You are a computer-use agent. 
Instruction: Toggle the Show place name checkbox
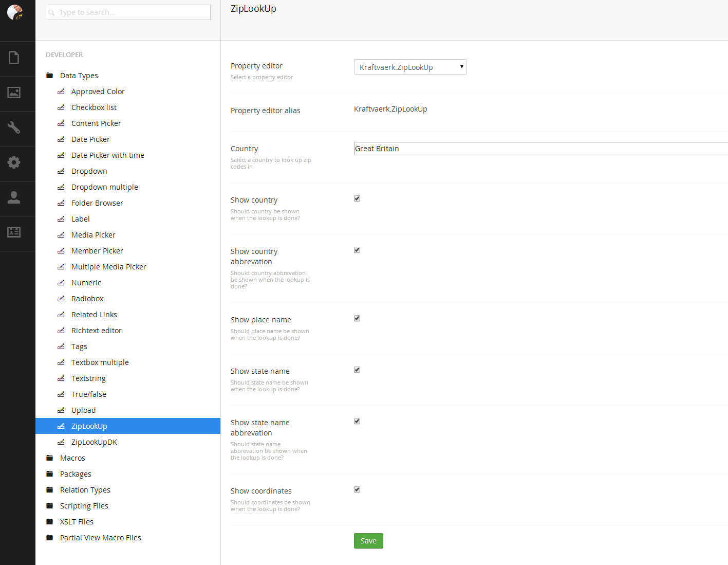click(357, 318)
